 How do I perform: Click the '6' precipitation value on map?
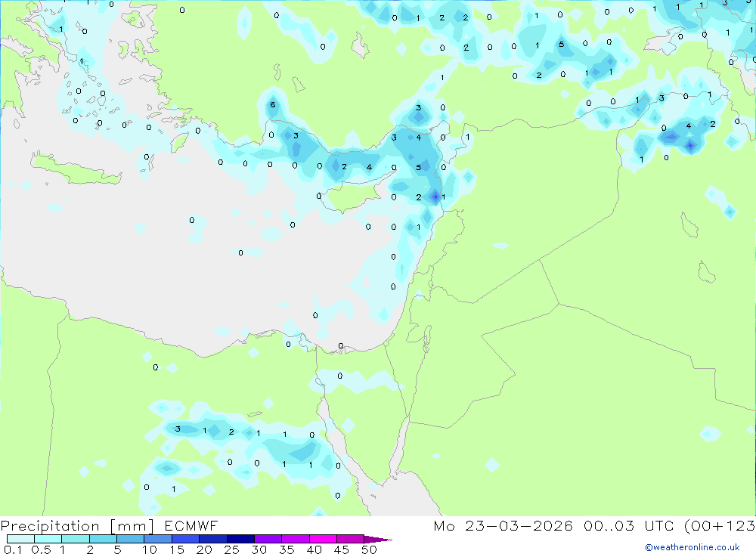273,104
